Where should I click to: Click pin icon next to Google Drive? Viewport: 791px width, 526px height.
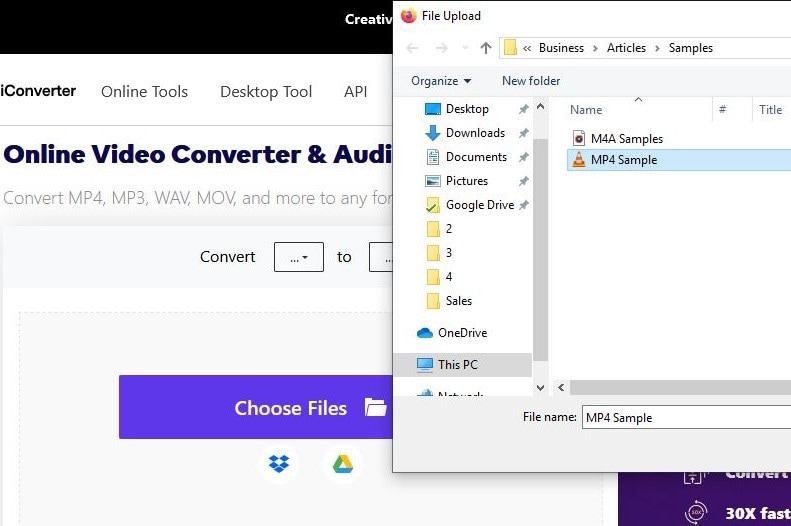tap(524, 205)
